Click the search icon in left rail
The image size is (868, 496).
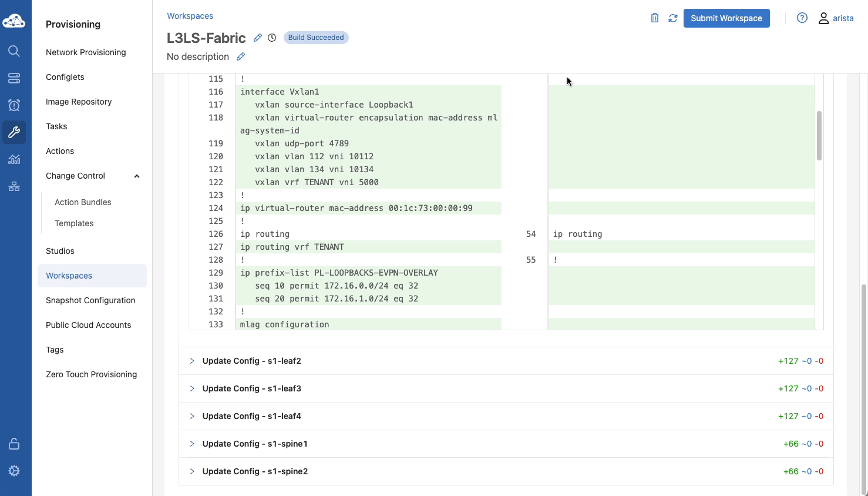click(14, 51)
